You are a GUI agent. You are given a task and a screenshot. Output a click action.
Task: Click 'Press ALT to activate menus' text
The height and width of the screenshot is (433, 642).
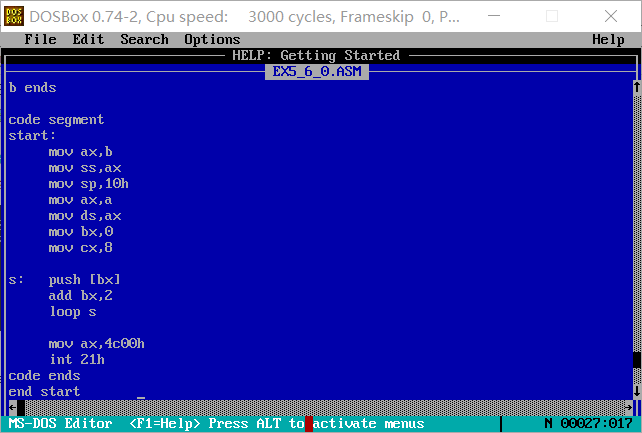click(x=316, y=423)
